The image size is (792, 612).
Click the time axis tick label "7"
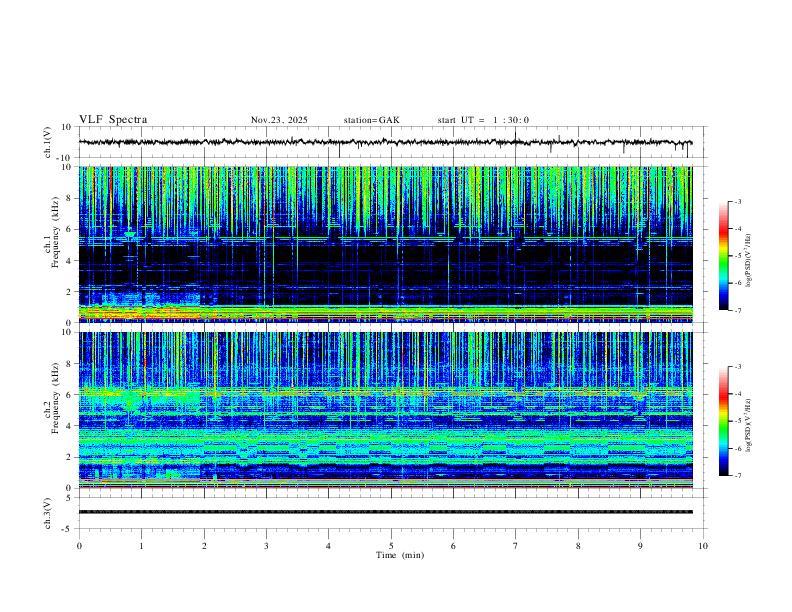tap(516, 546)
